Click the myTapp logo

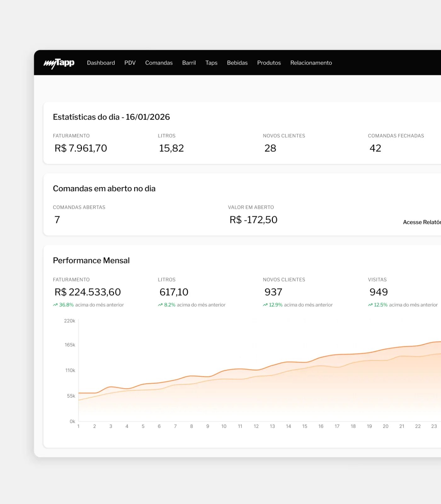[x=59, y=63]
